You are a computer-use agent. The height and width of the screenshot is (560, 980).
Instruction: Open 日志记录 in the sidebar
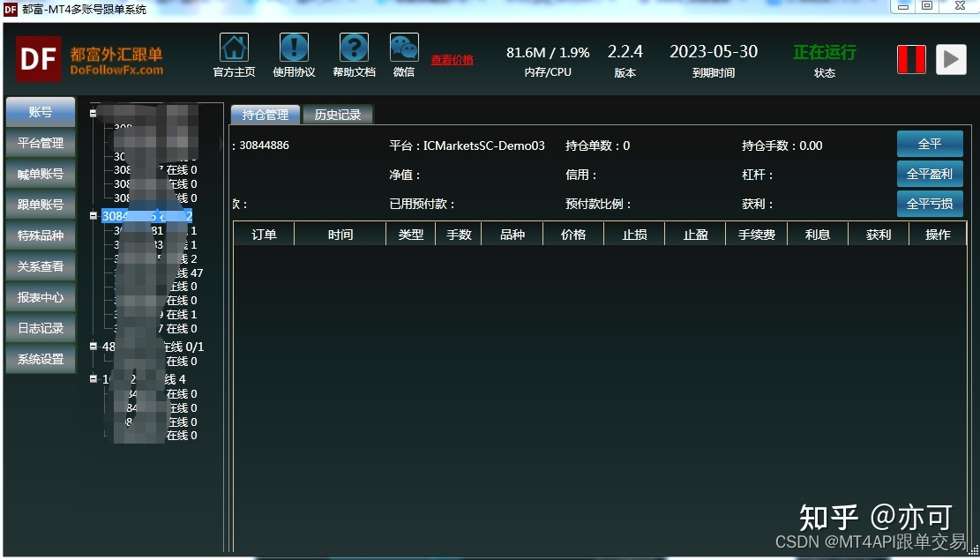(41, 328)
